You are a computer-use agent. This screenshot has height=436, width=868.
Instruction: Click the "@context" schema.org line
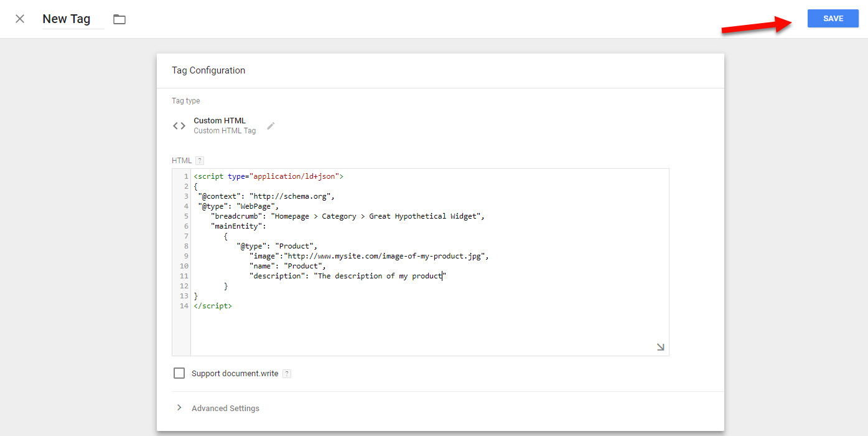pyautogui.click(x=266, y=196)
